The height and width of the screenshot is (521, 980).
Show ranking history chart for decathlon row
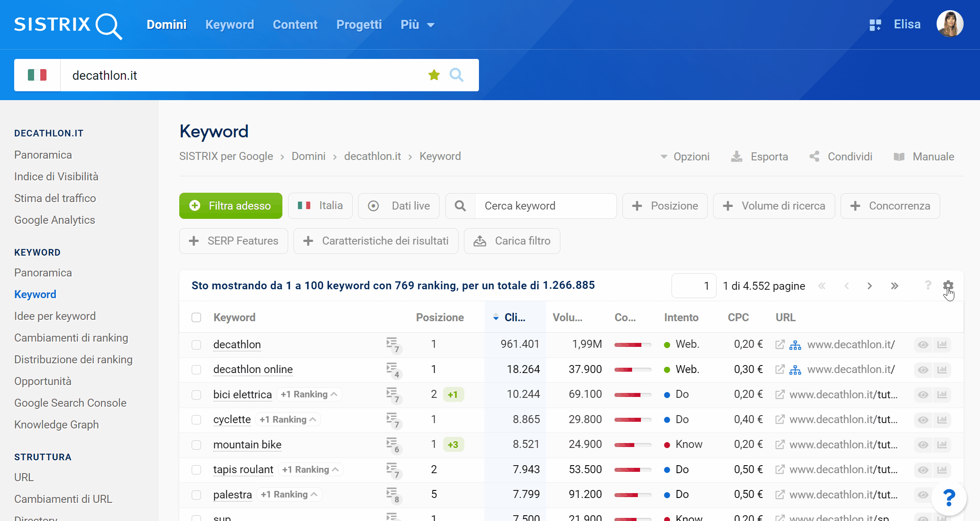(x=942, y=345)
